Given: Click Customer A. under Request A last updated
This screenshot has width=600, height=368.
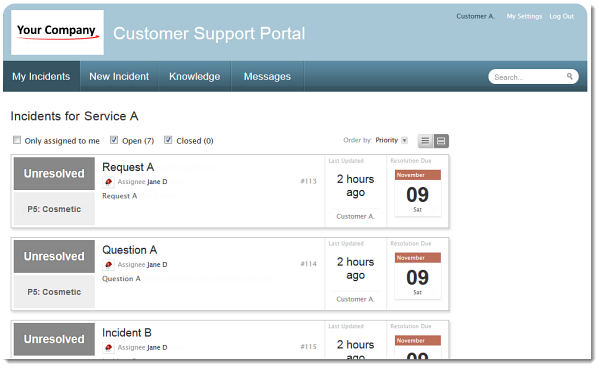Looking at the screenshot, I should (x=355, y=217).
